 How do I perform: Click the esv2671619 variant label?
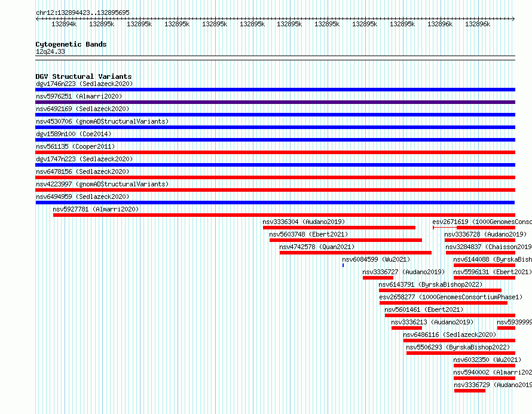(482, 222)
